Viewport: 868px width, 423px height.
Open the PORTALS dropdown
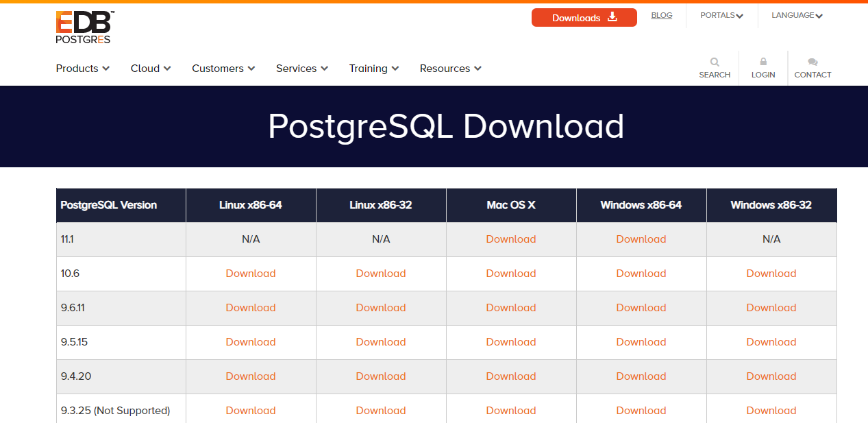[721, 14]
